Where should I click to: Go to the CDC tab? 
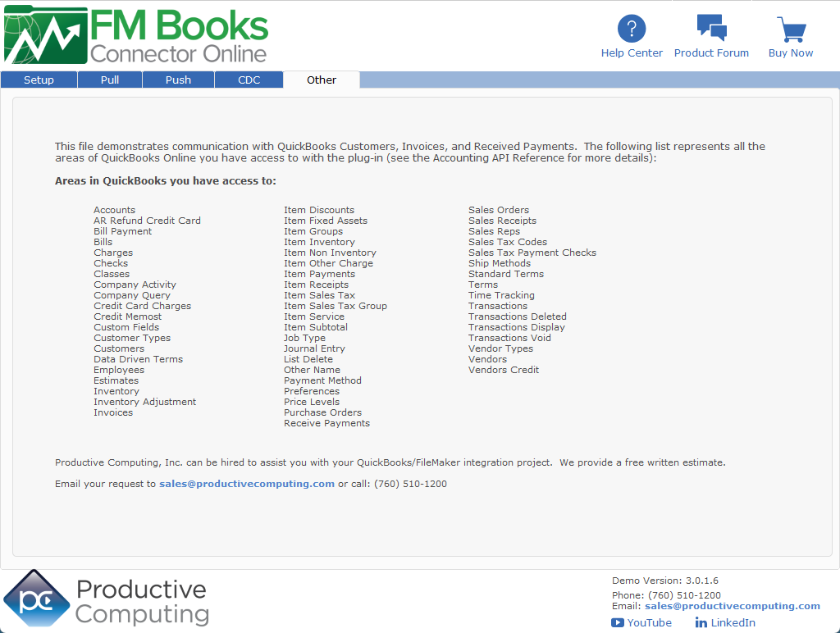(x=249, y=80)
